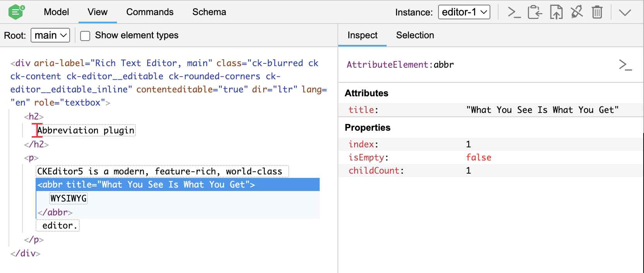Collapse the inspector with chevron arrow
This screenshot has height=273, width=644.
click(x=625, y=12)
